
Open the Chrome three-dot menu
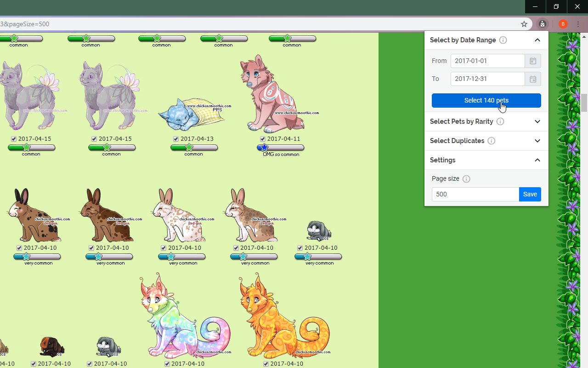pos(578,24)
